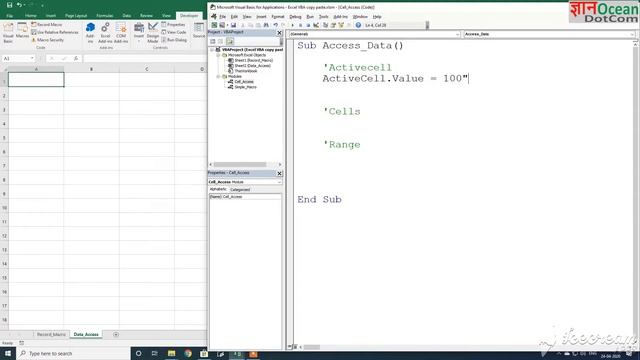Select row 5 header in Excel
Viewport: 640px width, 360px height.
(4, 138)
